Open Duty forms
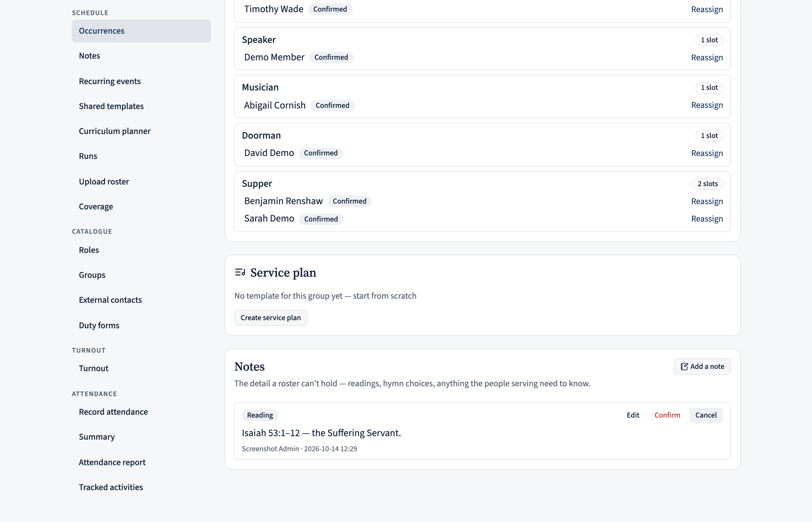 click(x=141, y=325)
